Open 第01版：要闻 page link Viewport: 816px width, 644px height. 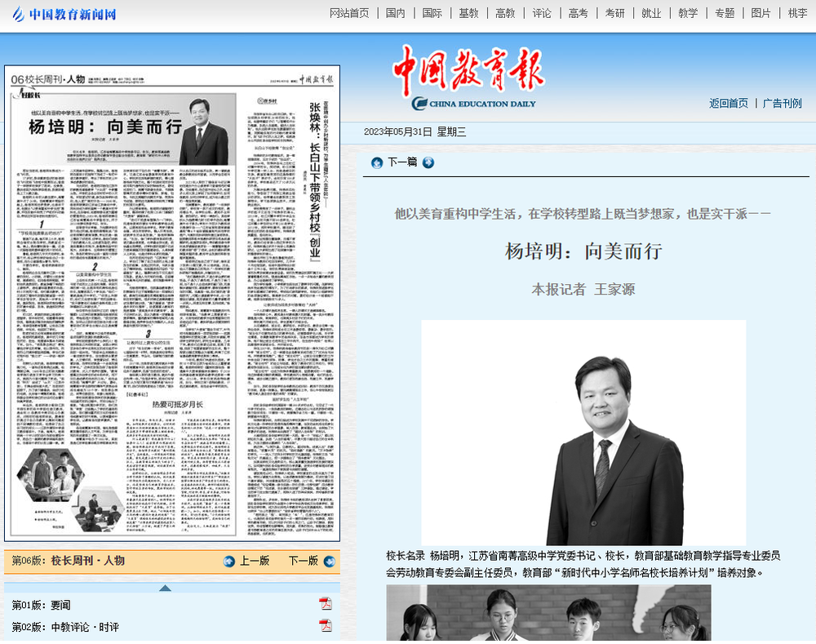pyautogui.click(x=41, y=605)
